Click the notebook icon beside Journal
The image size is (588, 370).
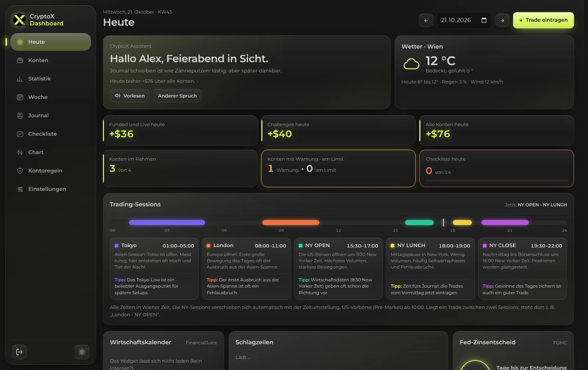click(20, 115)
